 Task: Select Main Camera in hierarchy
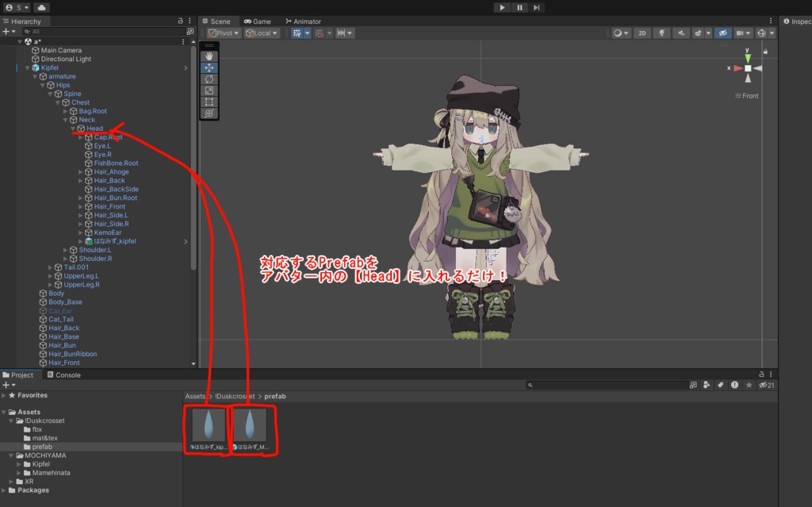(x=61, y=50)
